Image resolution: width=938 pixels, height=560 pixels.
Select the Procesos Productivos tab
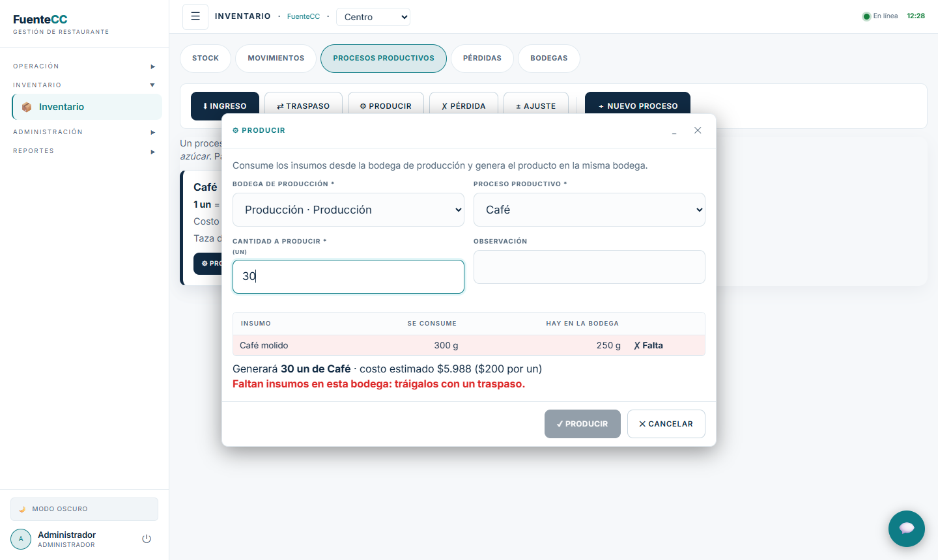click(x=384, y=58)
